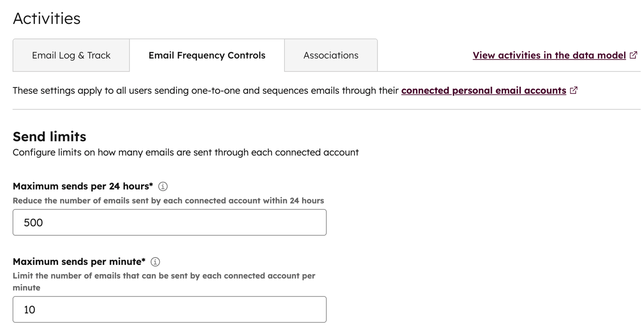Click the Maximum sends per 24 hours field

pos(169,222)
